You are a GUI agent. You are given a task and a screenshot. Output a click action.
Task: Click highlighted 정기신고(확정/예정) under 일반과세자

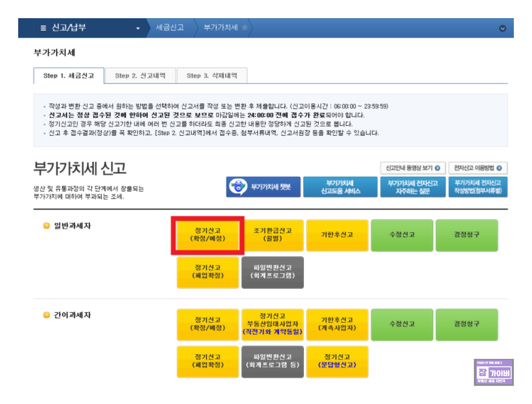208,235
